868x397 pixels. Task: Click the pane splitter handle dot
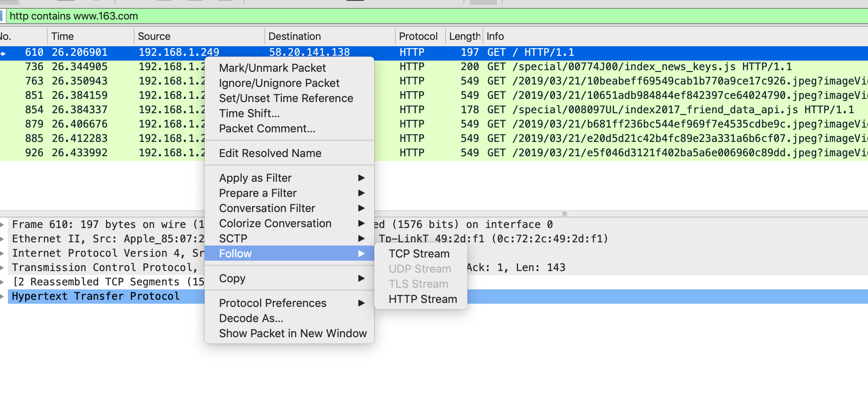tap(564, 214)
